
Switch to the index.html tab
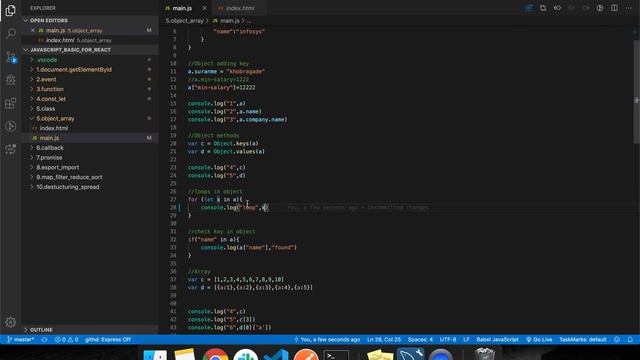pyautogui.click(x=240, y=8)
